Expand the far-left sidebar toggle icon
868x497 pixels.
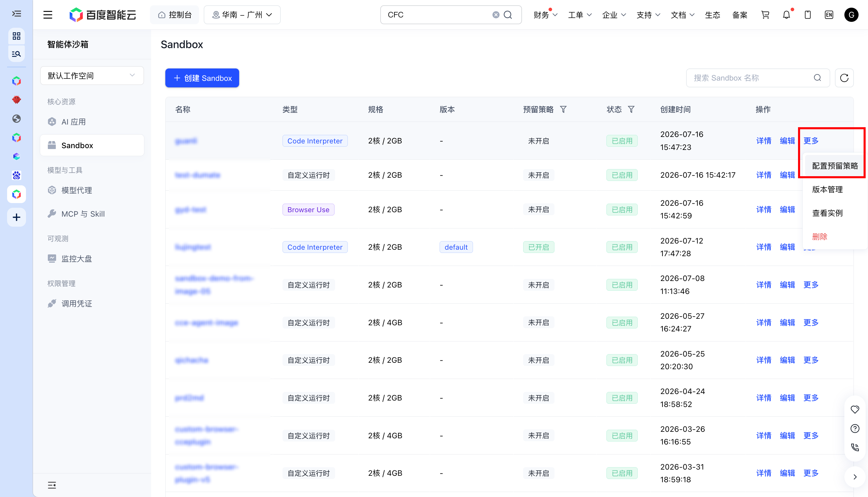(17, 14)
